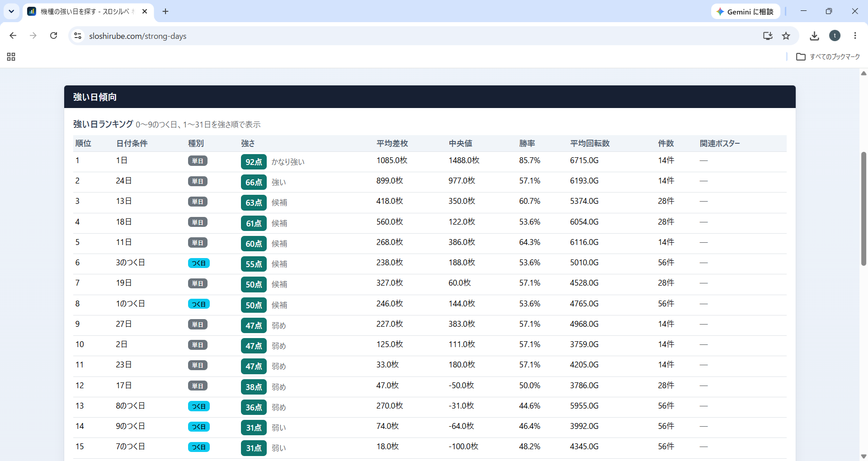Bookmark this page with the star icon
The height and width of the screenshot is (461, 868).
pyautogui.click(x=786, y=36)
